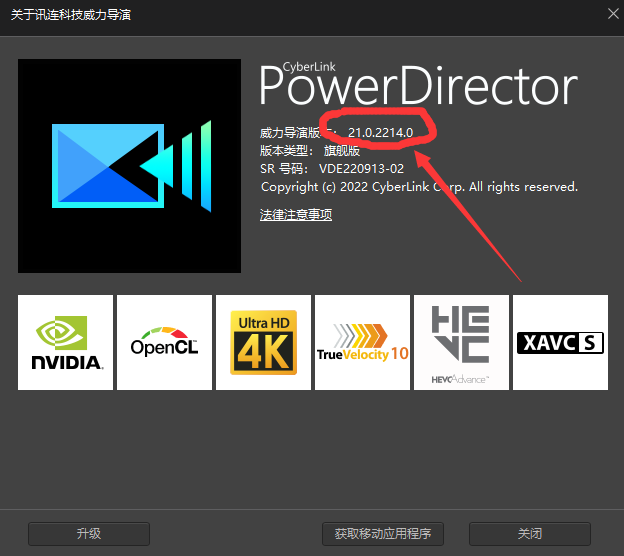Image resolution: width=624 pixels, height=556 pixels.
Task: Click the 升级 upgrade button
Action: tap(89, 534)
